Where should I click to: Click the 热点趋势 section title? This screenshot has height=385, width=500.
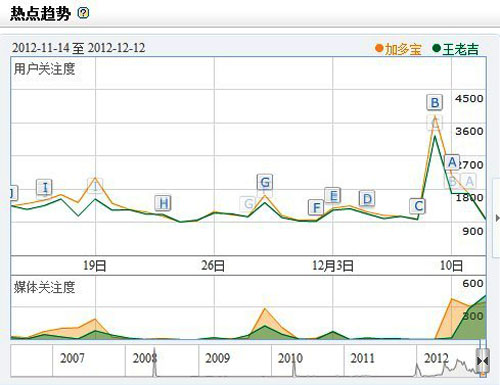point(40,14)
